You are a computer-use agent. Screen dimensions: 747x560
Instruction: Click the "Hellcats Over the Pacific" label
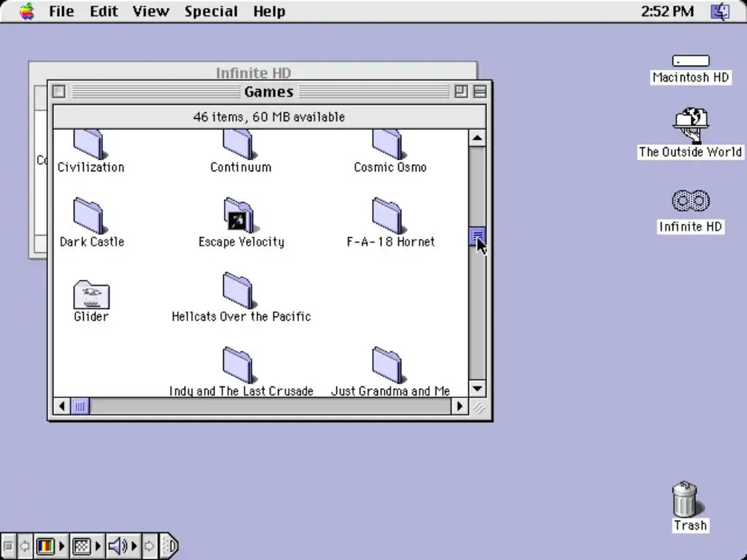(241, 316)
